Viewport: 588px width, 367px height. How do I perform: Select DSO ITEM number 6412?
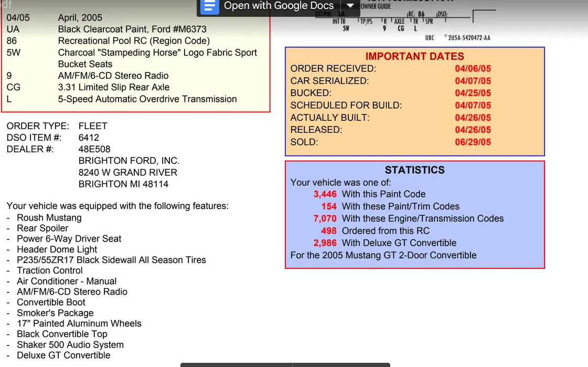(x=89, y=138)
